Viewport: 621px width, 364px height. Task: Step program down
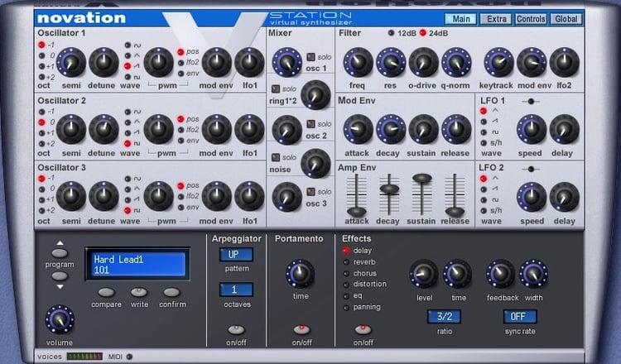60,275
